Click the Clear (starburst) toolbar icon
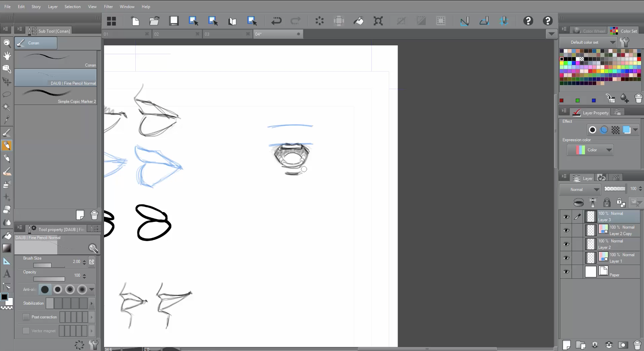644x351 pixels. pyautogui.click(x=319, y=21)
